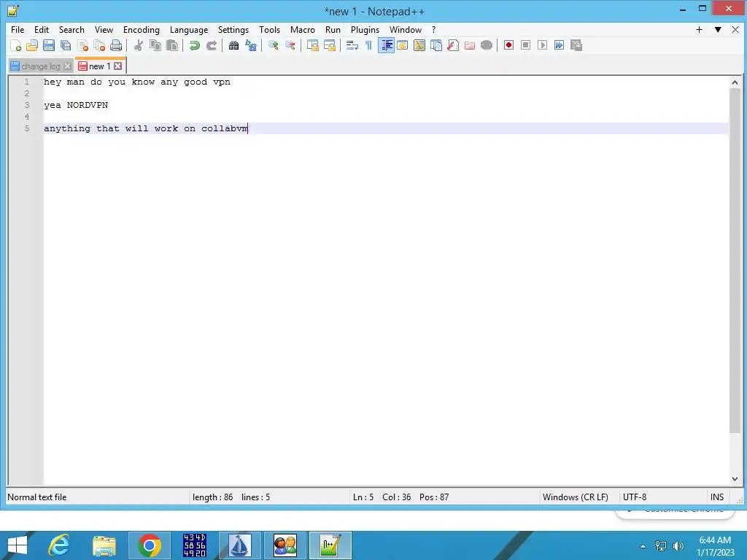Open the User Defined Language dialog icon
Screen dimensions: 747x560
click(x=403, y=45)
